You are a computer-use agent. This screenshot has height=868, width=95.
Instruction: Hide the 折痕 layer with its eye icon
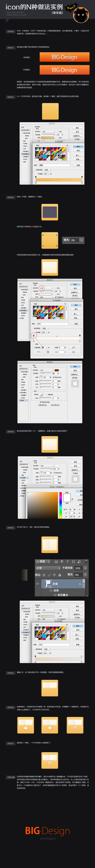[x=37, y=584]
